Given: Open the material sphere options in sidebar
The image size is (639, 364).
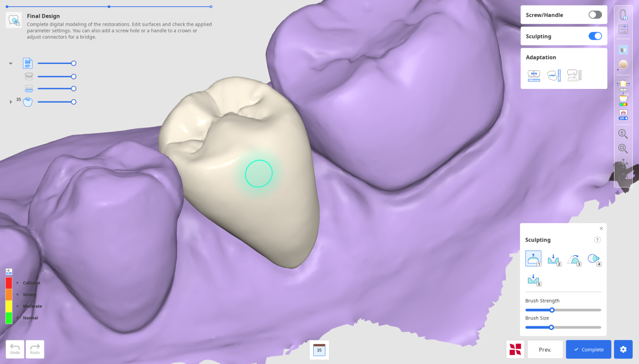Looking at the screenshot, I should tap(623, 64).
